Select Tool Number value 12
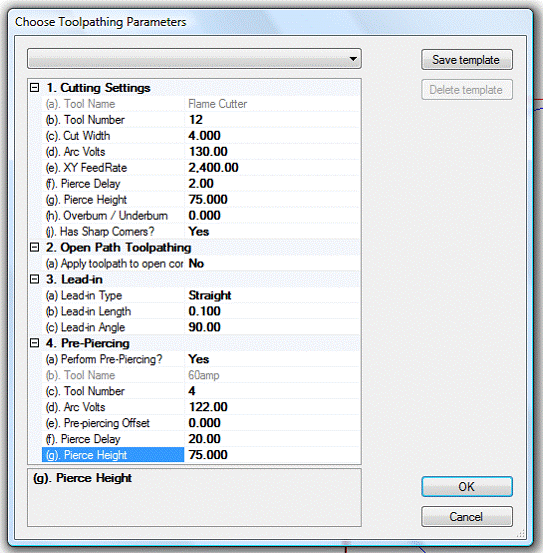This screenshot has width=545, height=554. click(272, 120)
